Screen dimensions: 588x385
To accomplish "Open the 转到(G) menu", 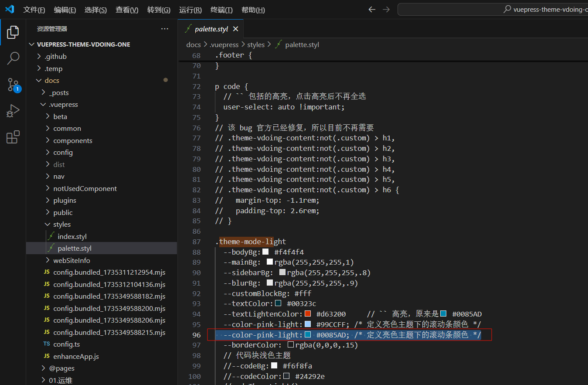I will (159, 10).
